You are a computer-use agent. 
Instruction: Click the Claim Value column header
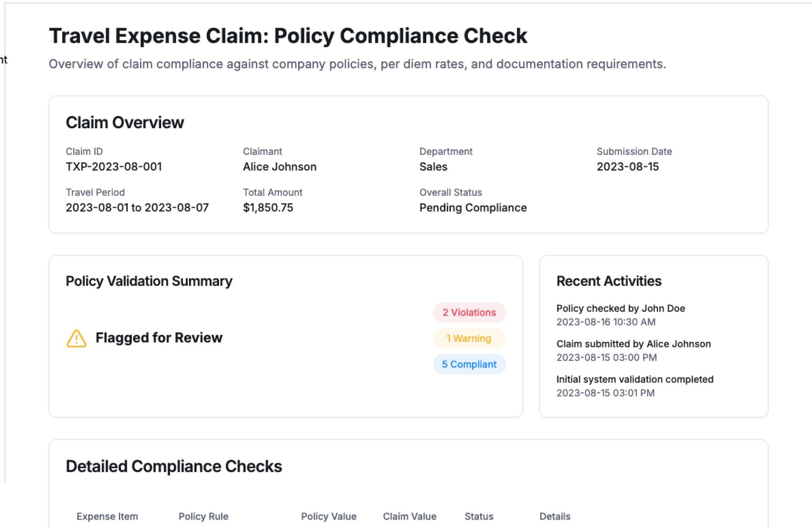point(409,516)
